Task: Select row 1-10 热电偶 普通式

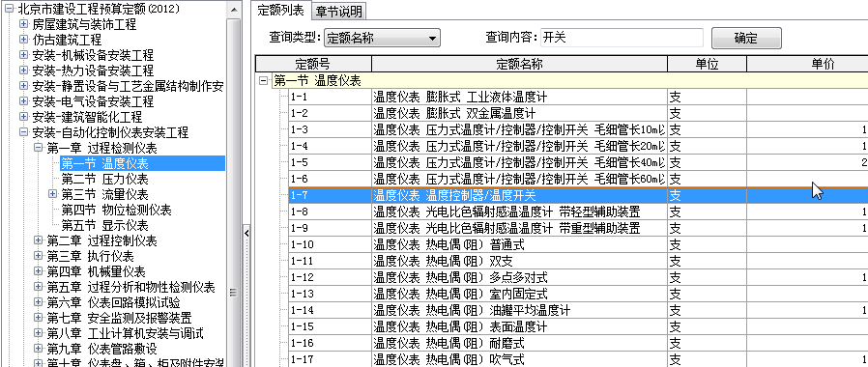Action: pos(578,244)
